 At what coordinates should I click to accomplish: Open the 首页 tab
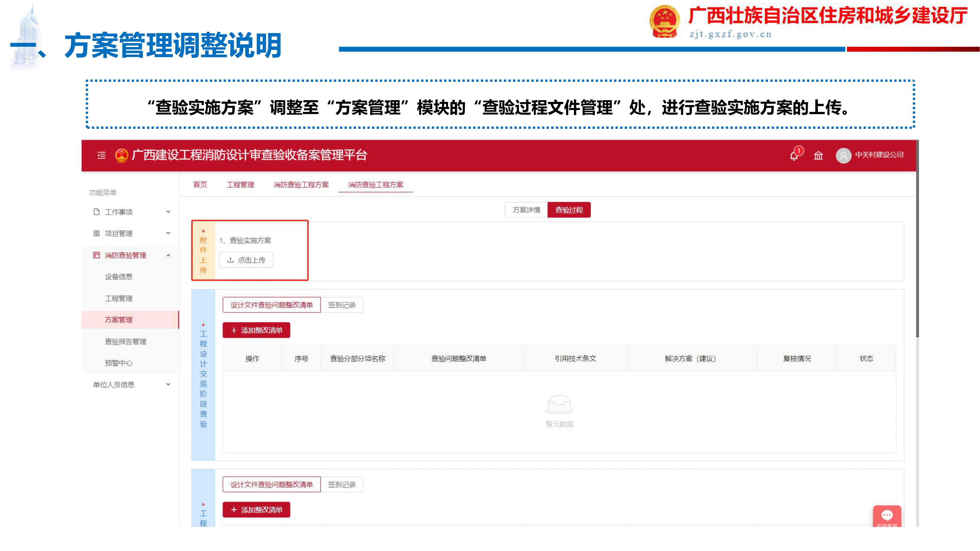pyautogui.click(x=200, y=185)
